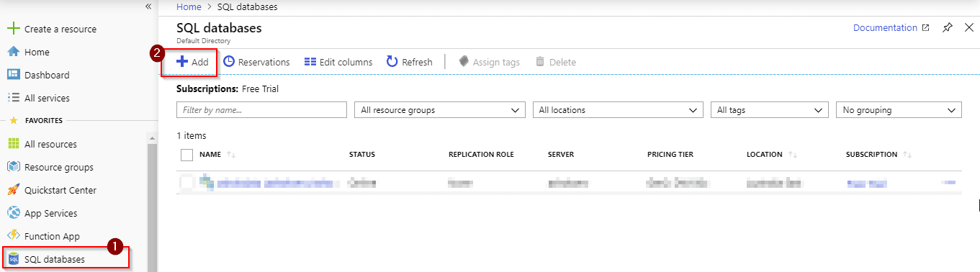Image resolution: width=980 pixels, height=272 pixels.
Task: Pin the SQL databases blade
Action: [948, 28]
